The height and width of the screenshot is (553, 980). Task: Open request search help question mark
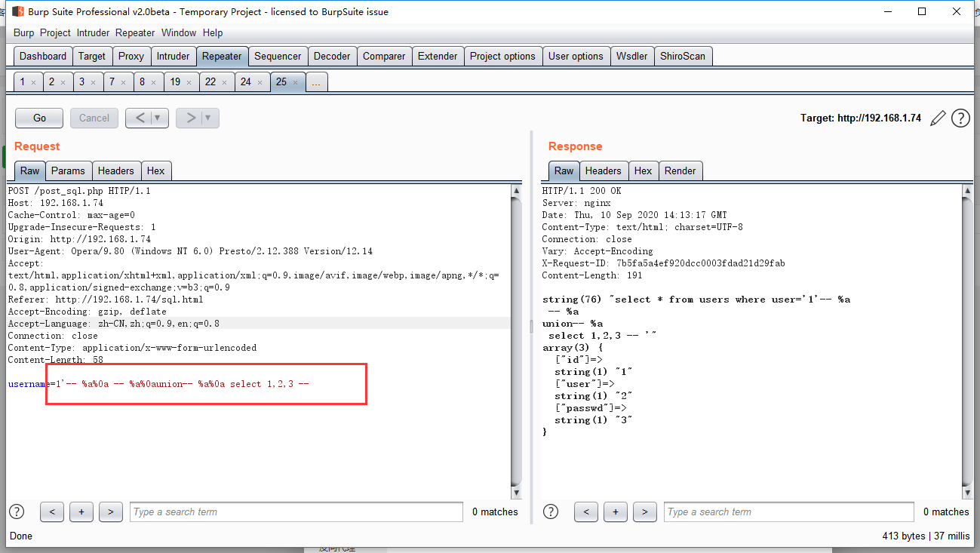pyautogui.click(x=17, y=512)
